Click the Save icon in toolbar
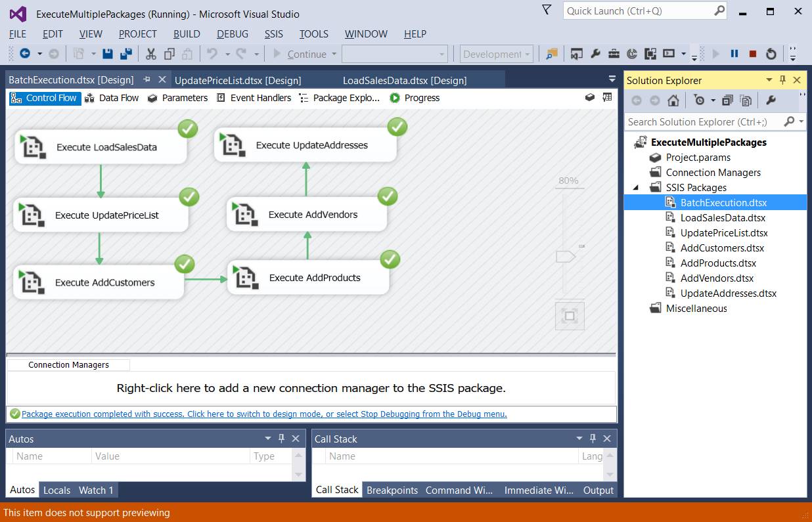812x522 pixels. click(108, 54)
